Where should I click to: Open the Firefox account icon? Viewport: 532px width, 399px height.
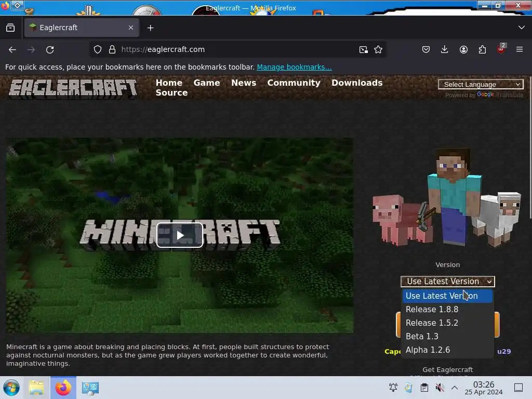(463, 49)
